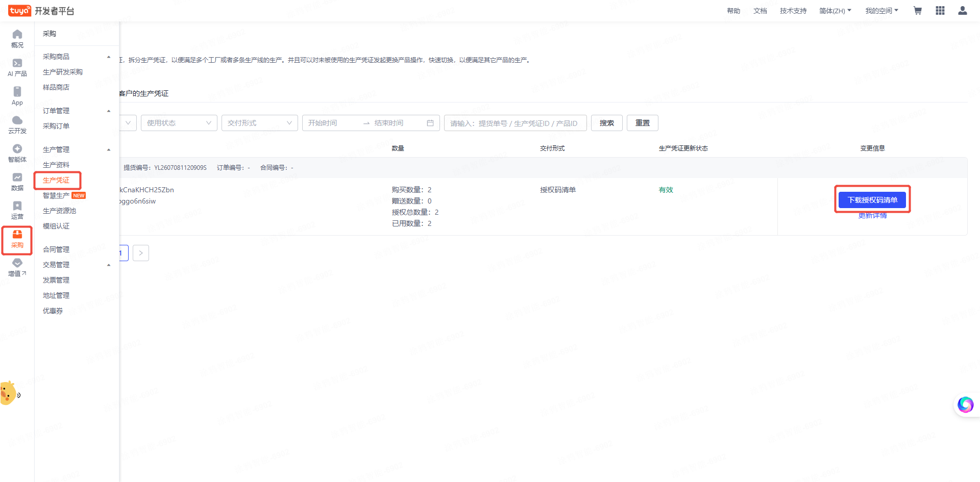Select 发票管理 menu item

(56, 280)
